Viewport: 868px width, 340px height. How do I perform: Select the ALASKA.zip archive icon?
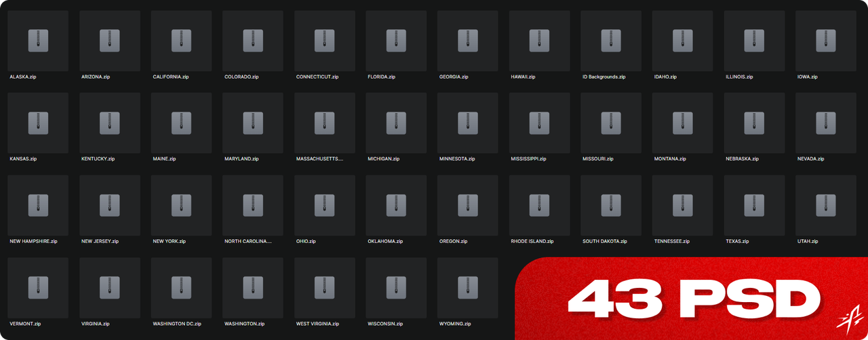click(38, 41)
